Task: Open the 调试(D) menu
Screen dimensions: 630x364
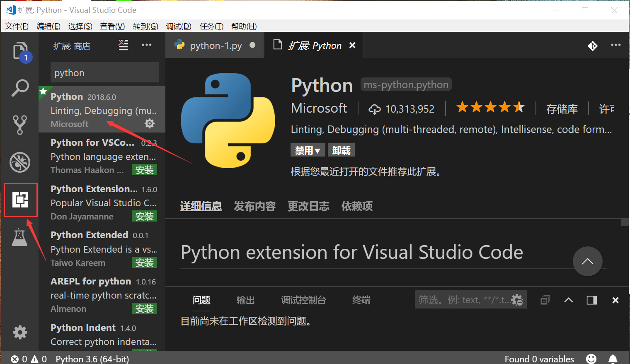Action: pos(179,26)
